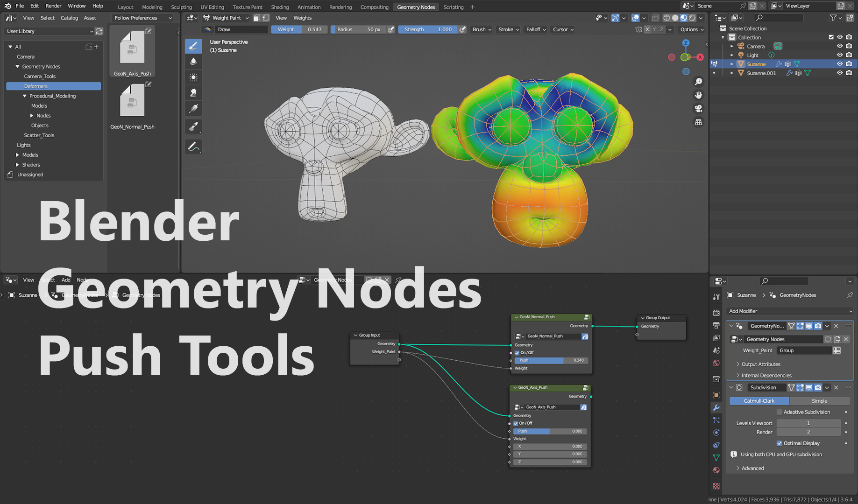Screen dimensions: 858x504
Task: Enable Adaptive Subdivision checkbox
Action: click(x=779, y=412)
